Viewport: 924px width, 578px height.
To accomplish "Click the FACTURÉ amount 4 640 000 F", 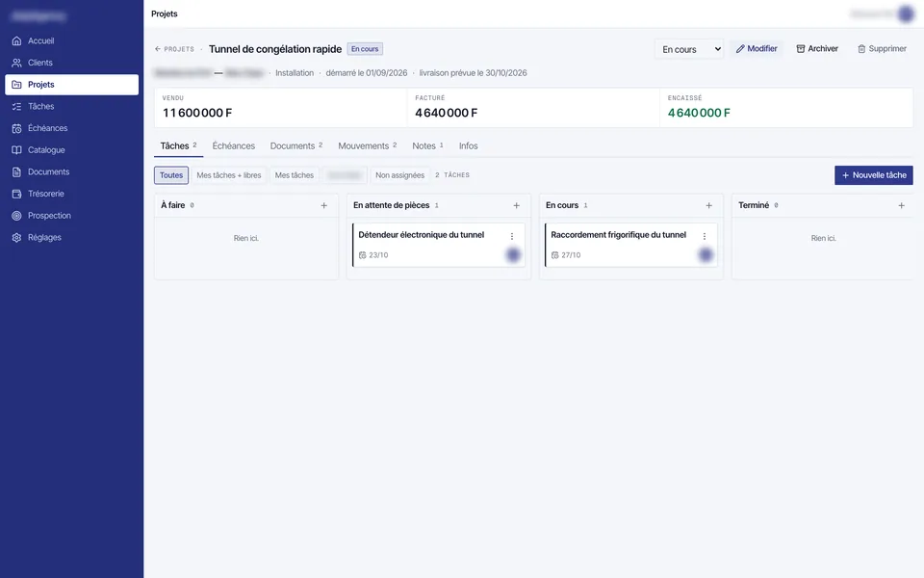I will pos(446,113).
